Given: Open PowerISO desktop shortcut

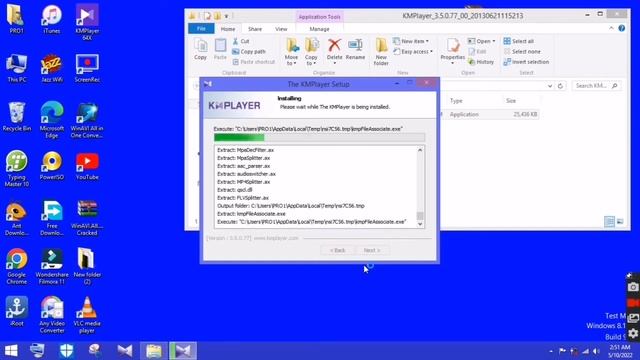Looking at the screenshot, I should [x=51, y=165].
